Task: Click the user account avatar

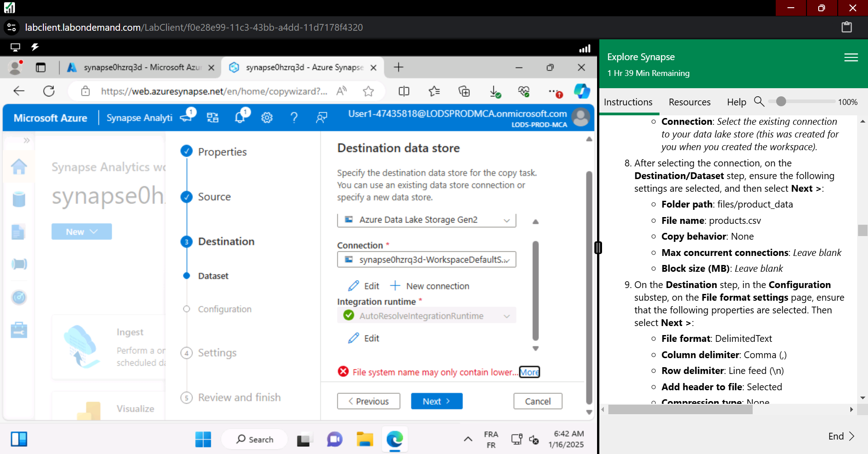Action: point(581,117)
